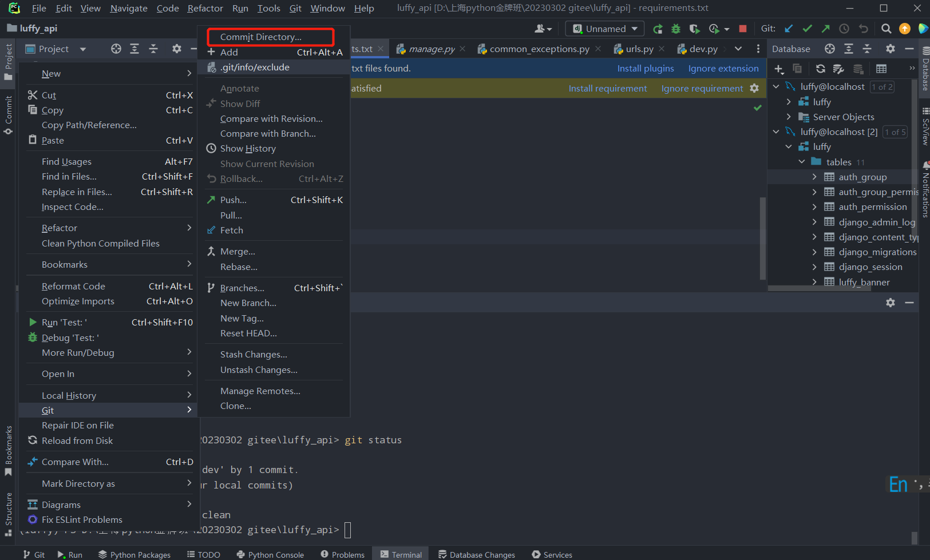Hide the terminal panel with minus icon

(x=909, y=303)
